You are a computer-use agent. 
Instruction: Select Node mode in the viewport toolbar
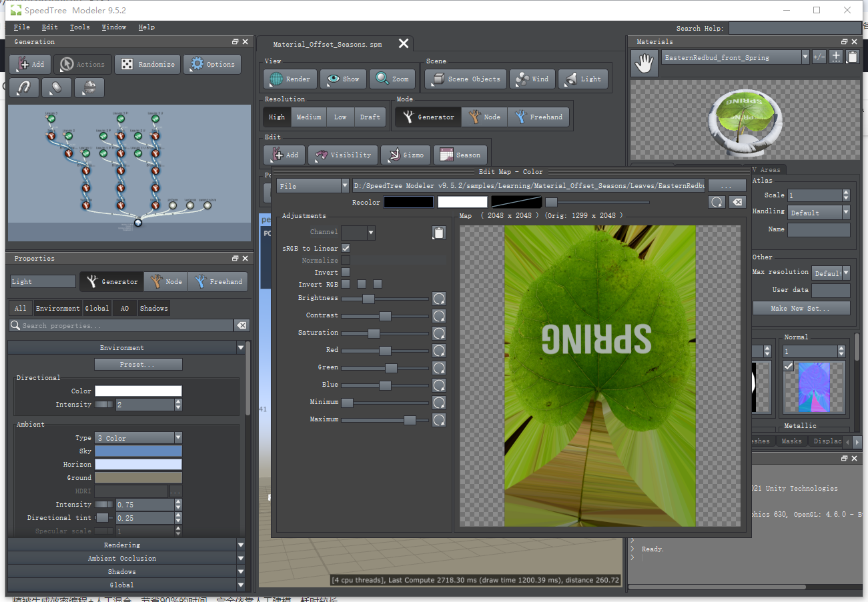(484, 117)
